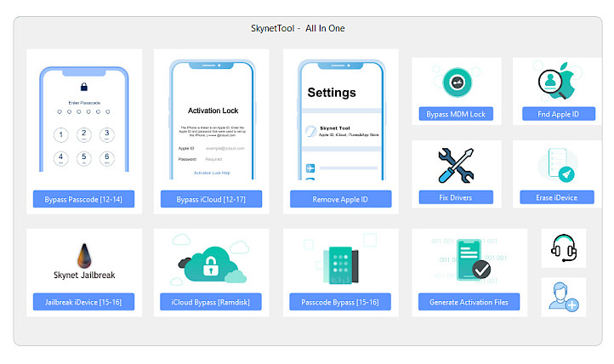614x364 pixels.
Task: Click the MDM lock circular teal icon
Action: 457,82
